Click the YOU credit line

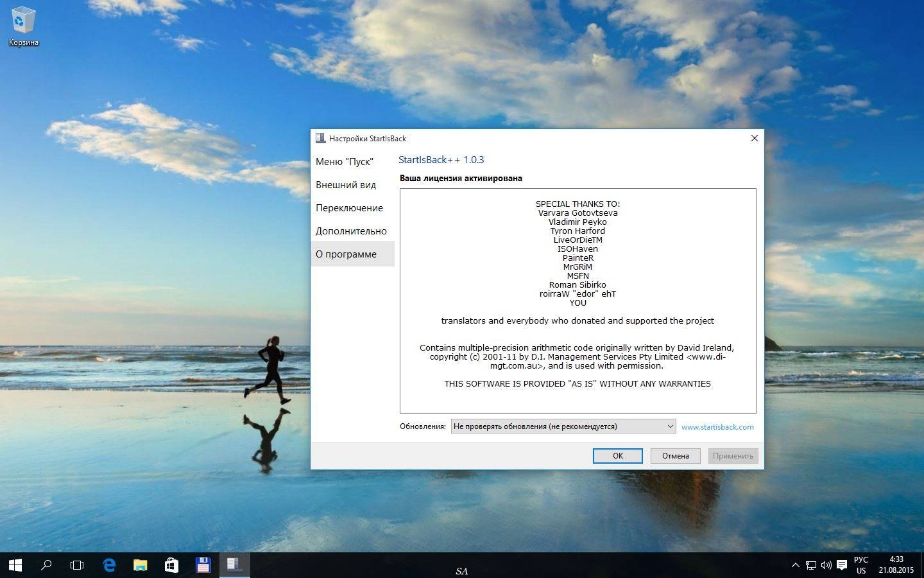[x=578, y=303]
